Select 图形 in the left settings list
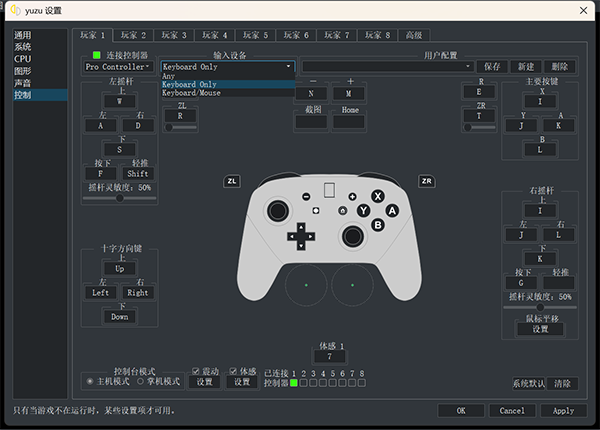This screenshot has width=600, height=430. point(23,71)
